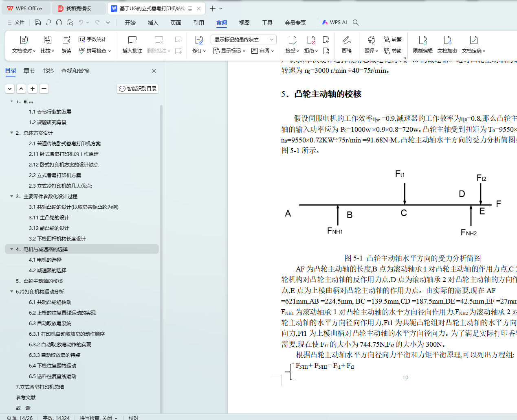This screenshot has height=420, width=517.
Task: Jump to 5. 凸轮主动轴的校核 in outline
Action: coord(39,281)
